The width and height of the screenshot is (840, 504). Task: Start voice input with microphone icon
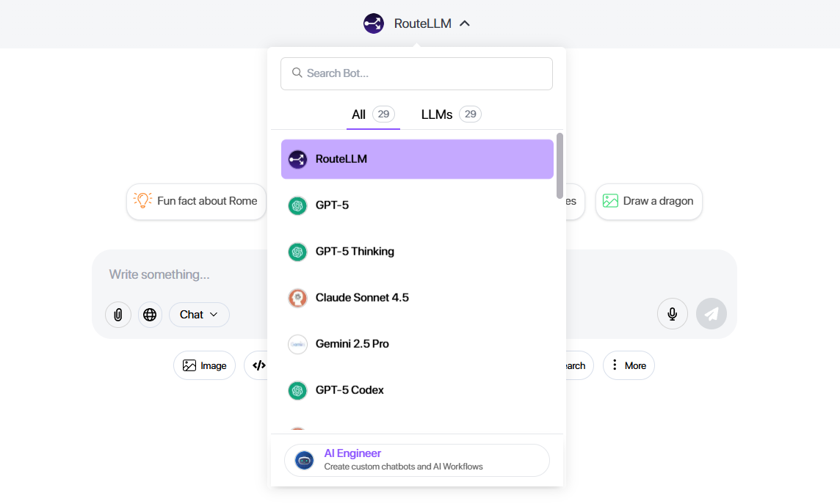click(x=673, y=313)
